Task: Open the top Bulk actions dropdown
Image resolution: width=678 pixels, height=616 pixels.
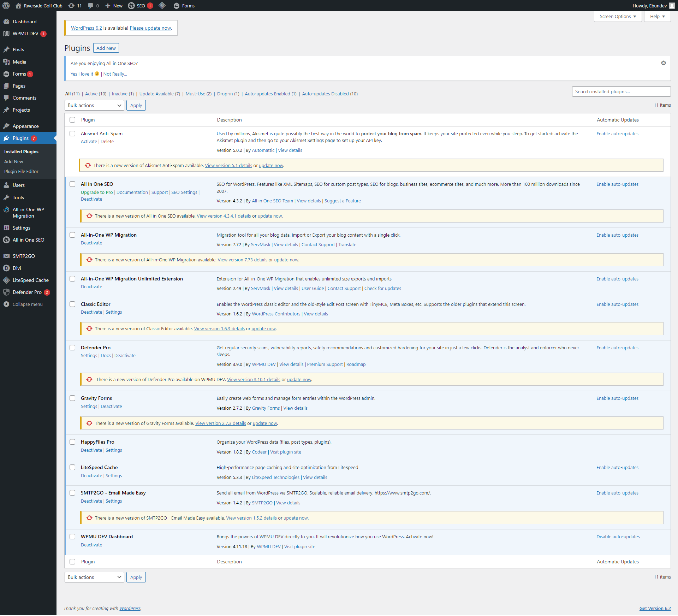Action: point(94,105)
